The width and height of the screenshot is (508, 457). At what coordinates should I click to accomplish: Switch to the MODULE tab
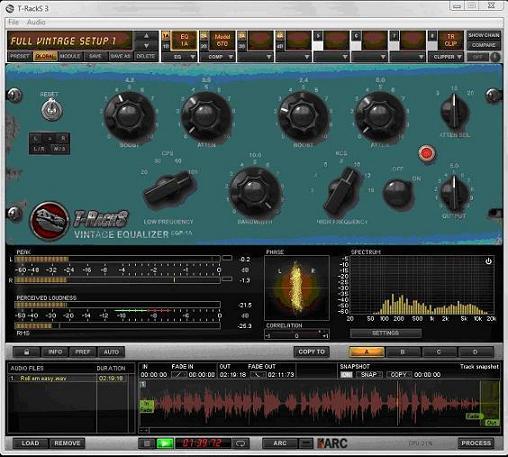70,56
